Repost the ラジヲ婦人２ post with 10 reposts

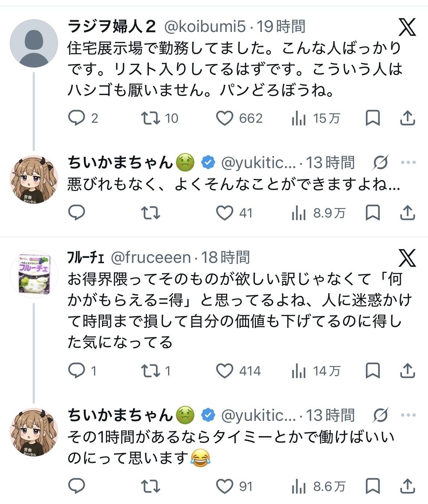point(150,118)
